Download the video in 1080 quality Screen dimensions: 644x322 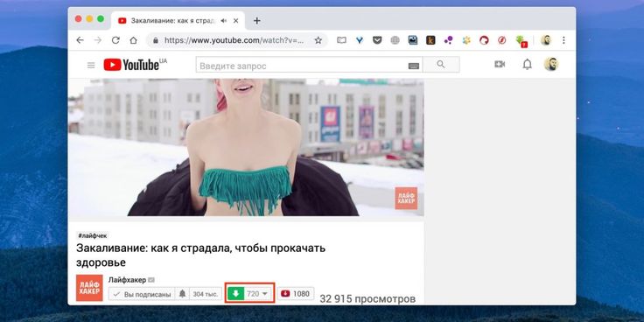(x=296, y=294)
